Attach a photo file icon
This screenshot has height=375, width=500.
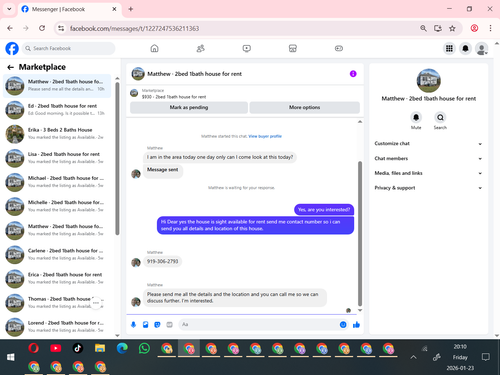(145, 324)
